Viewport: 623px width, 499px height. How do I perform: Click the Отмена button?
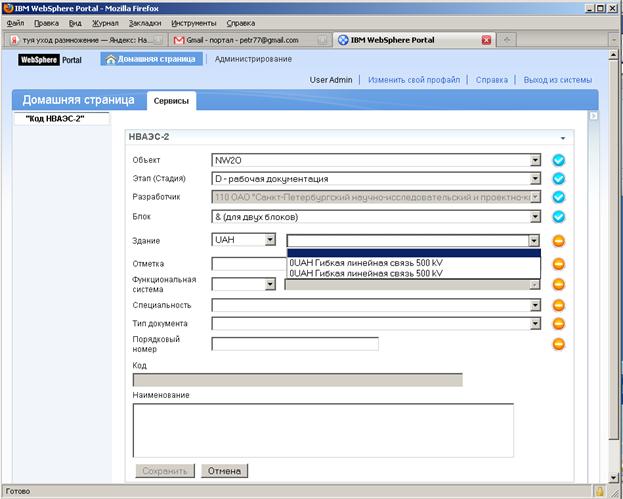point(224,471)
